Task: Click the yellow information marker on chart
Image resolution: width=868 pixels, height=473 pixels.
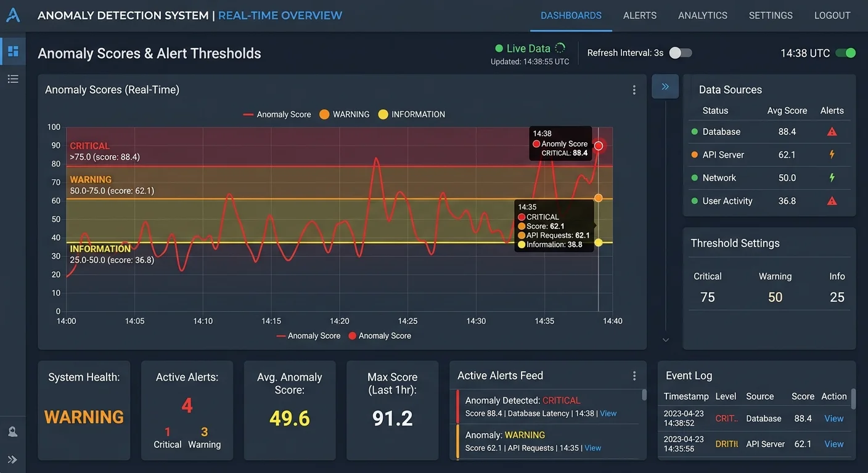Action: click(599, 243)
